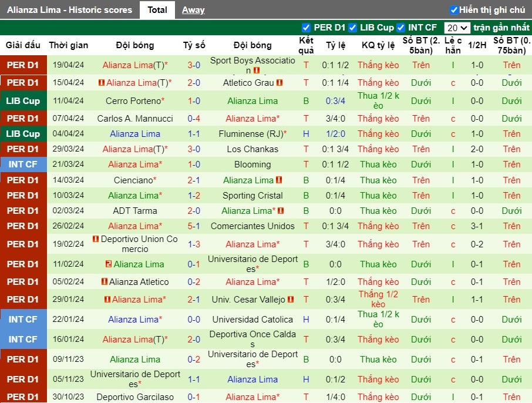Open Los Chankas team link
The image size is (532, 403).
pos(252,149)
